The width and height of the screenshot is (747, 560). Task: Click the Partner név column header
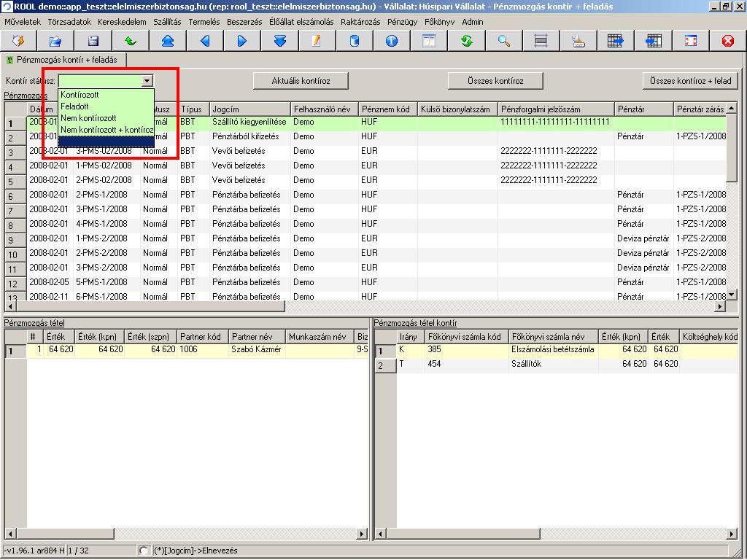(258, 337)
